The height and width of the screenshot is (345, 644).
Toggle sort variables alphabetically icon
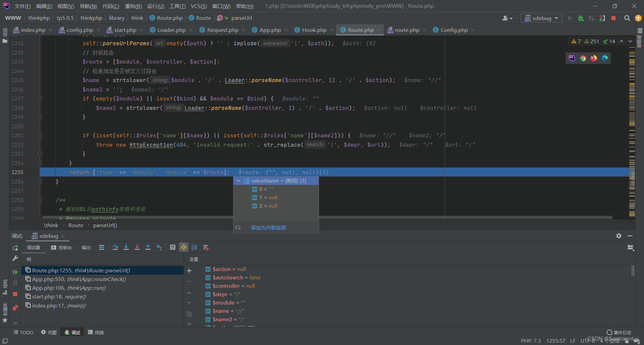tap(195, 248)
